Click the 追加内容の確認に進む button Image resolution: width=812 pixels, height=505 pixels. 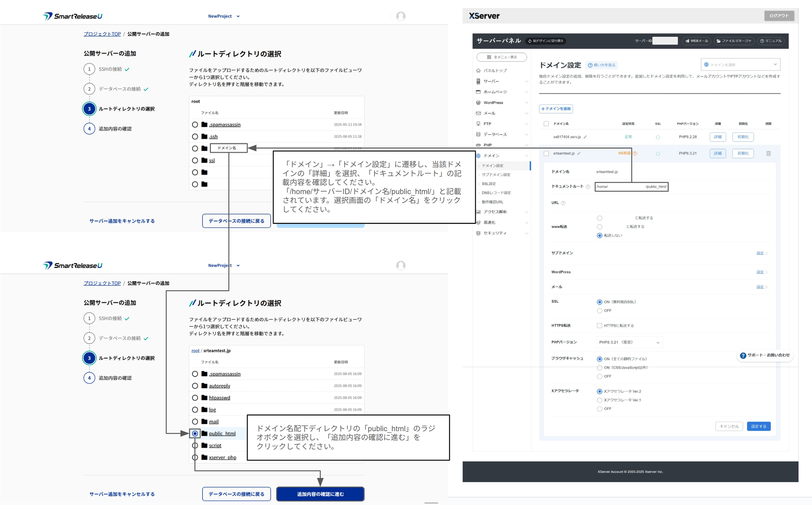coord(320,494)
